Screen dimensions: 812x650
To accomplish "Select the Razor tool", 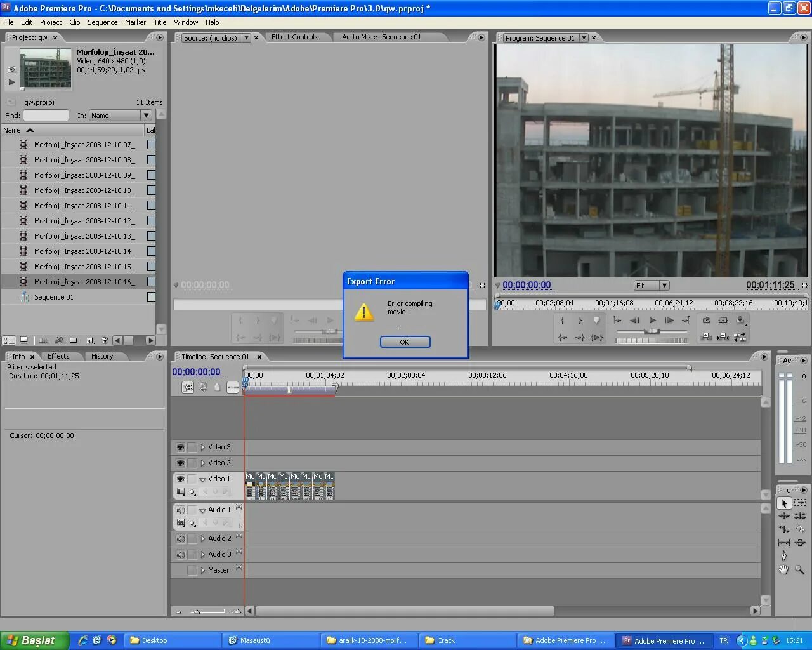I will (800, 529).
